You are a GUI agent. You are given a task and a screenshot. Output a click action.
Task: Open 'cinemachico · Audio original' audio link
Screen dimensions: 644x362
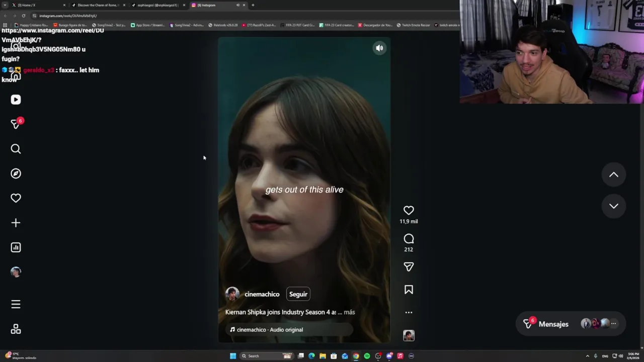pos(270,330)
